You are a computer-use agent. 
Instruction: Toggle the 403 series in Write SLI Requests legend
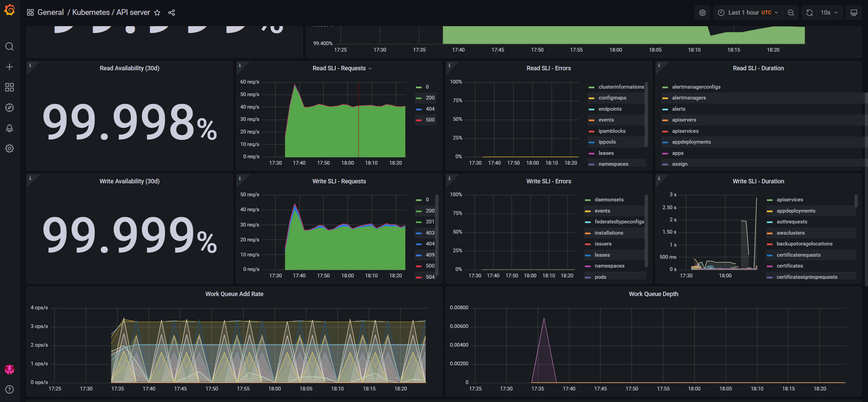coord(430,233)
